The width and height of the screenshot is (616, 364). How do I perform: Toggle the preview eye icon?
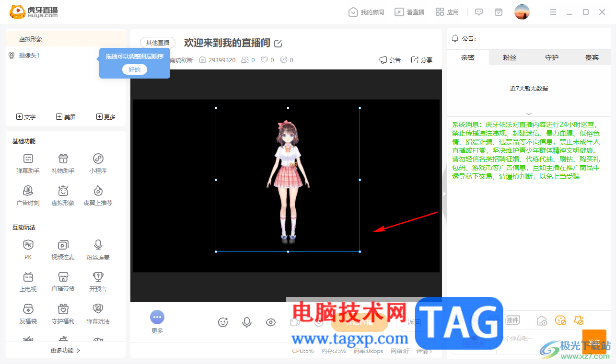[271, 322]
